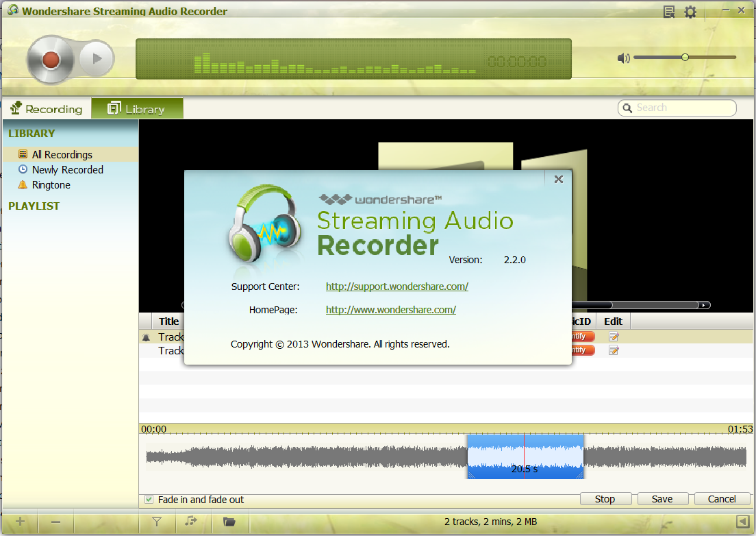Start recording with the red record button
The image size is (756, 536).
tap(51, 60)
